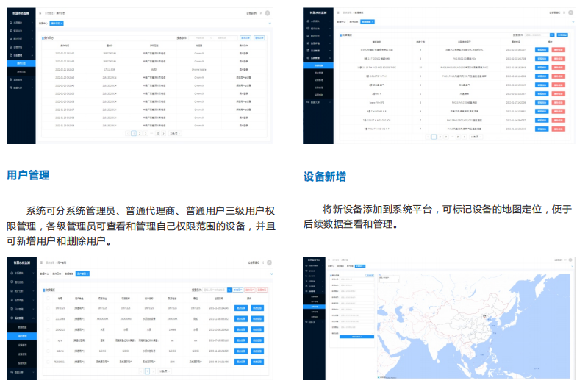This screenshot has height=386, width=588.
Task: Click the user avatar in the device list window
Action: tap(570, 12)
